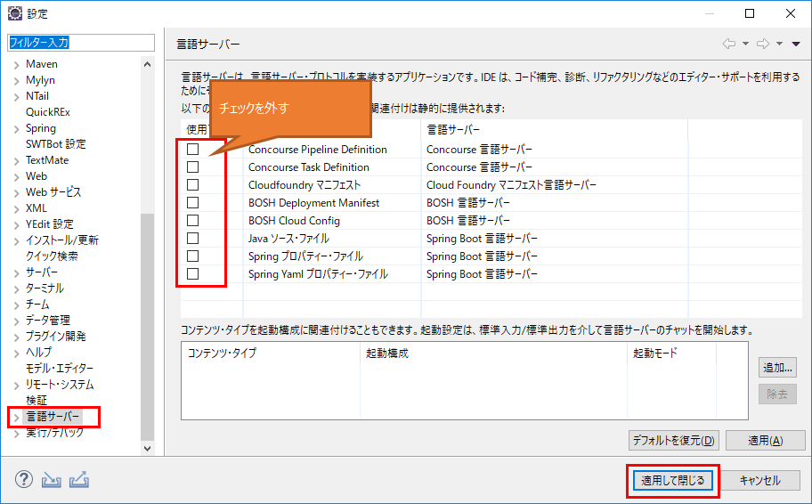
Task: Select クイック検索 in the tree
Action: pos(52,256)
